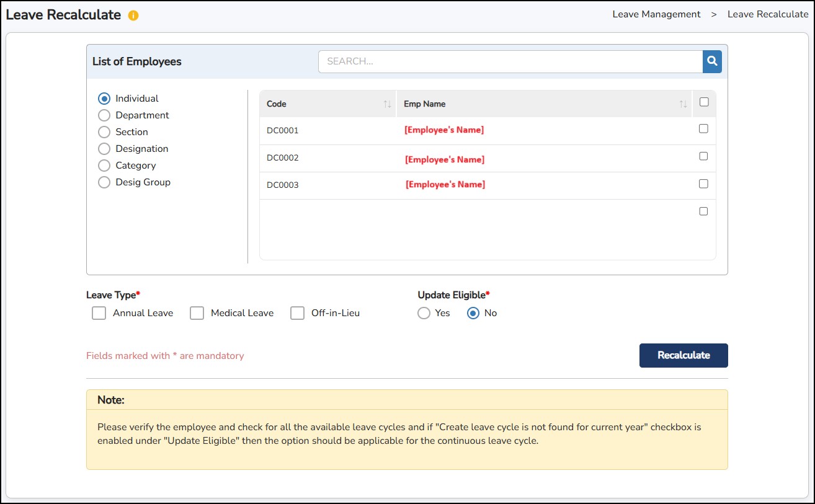
Task: Pick the Category radio option
Action: [104, 166]
